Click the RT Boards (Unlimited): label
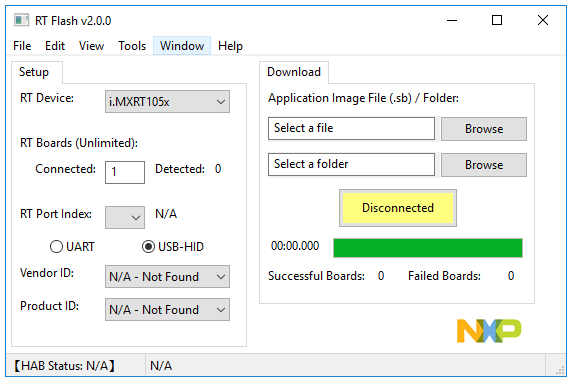 79,143
